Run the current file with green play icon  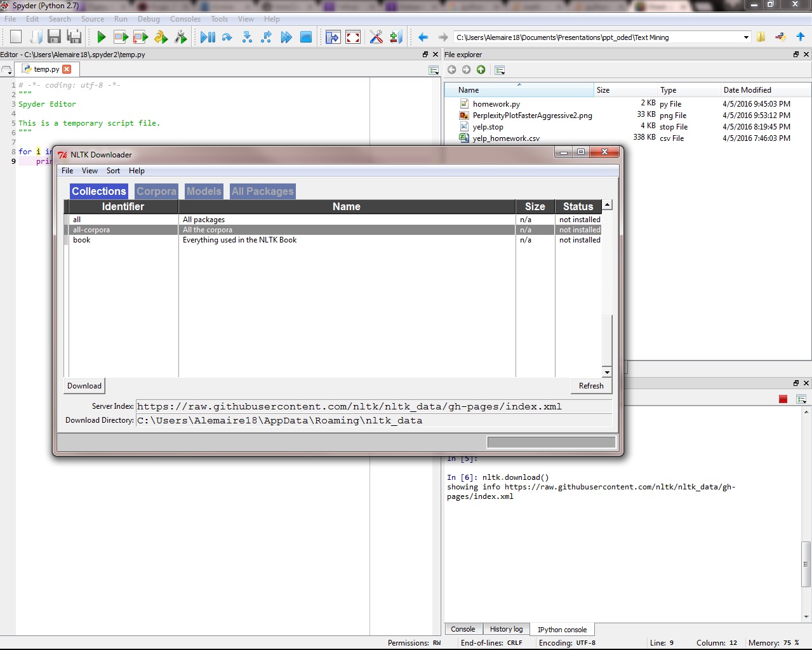click(x=102, y=37)
